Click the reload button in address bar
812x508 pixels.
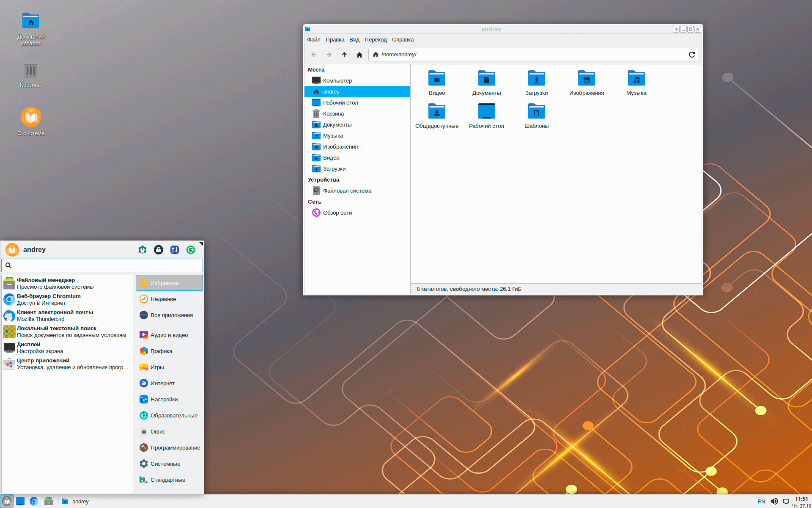click(x=691, y=55)
